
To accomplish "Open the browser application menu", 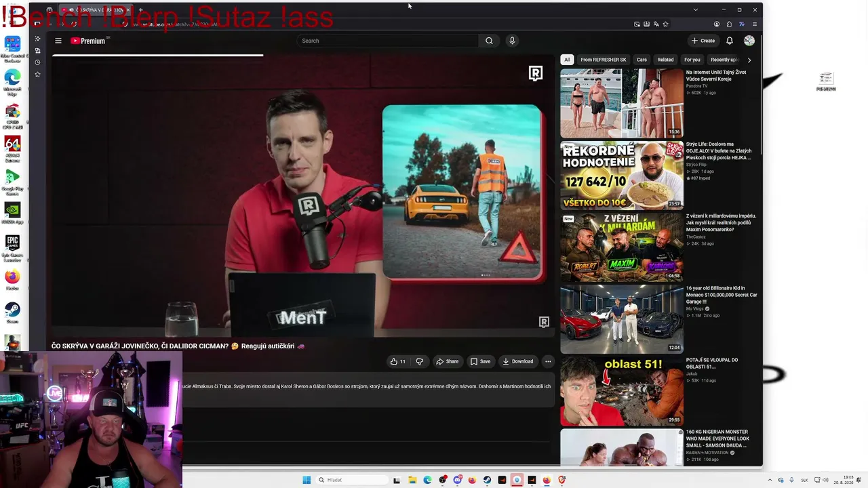I will pos(755,24).
